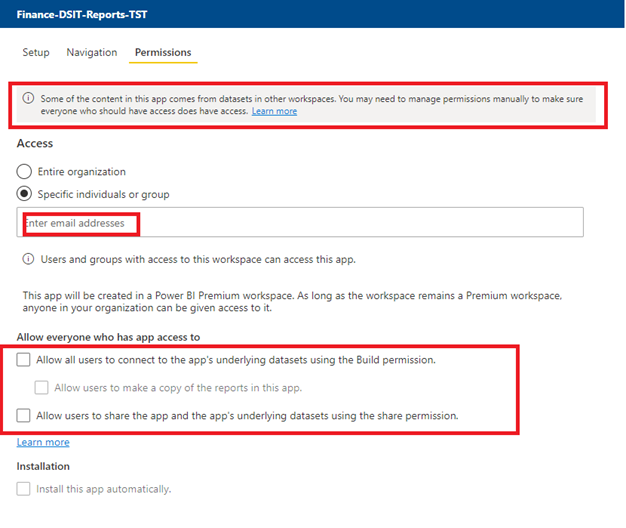Click the info icon in the datasets notice banner
Viewport: 626px width, 528px height.
[28, 98]
